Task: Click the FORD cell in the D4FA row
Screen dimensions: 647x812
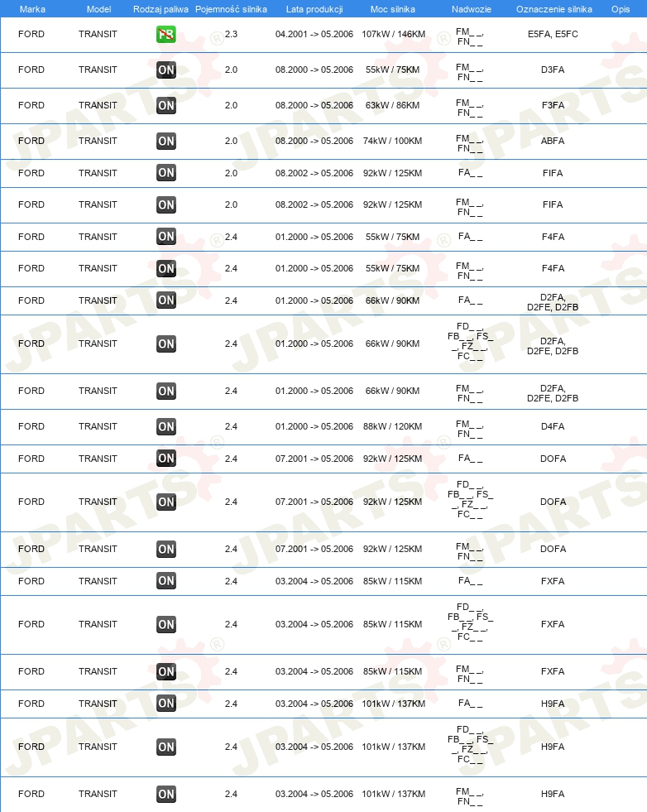Action: tap(31, 427)
